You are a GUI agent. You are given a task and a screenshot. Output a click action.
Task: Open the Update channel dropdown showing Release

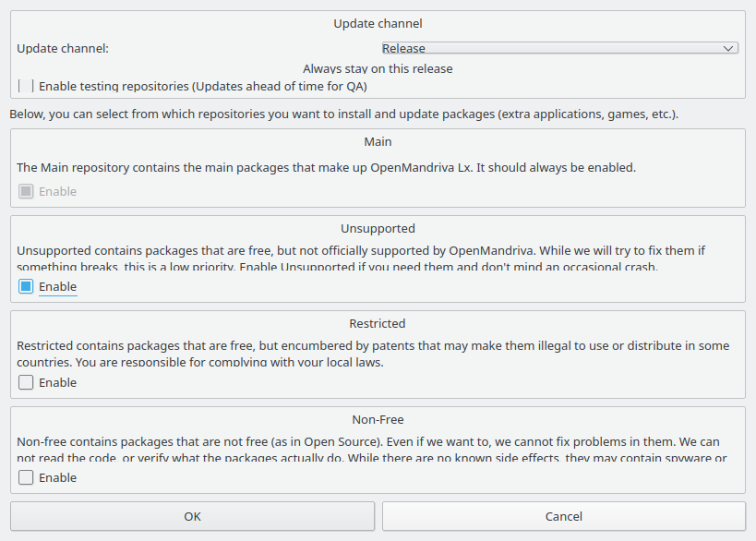(x=559, y=48)
